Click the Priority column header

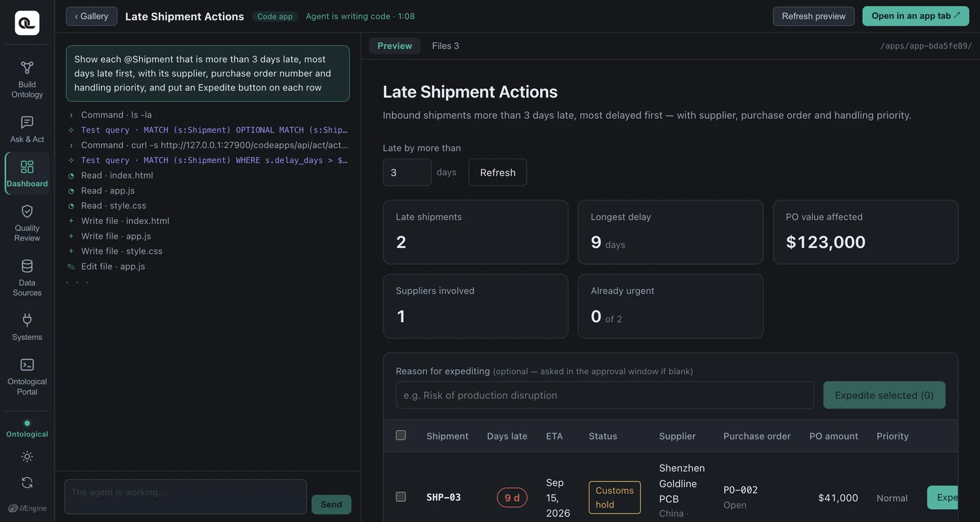(x=892, y=436)
